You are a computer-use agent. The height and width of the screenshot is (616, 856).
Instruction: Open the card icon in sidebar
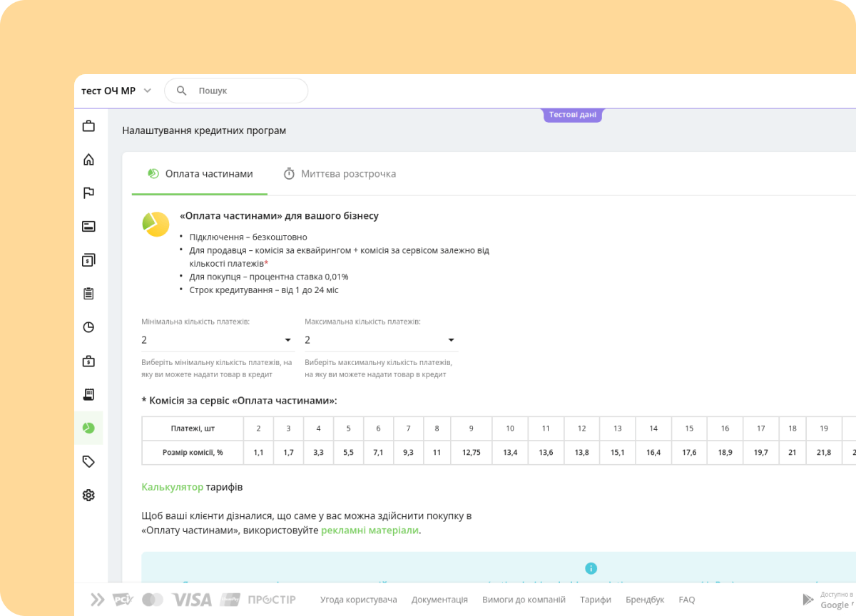[88, 227]
